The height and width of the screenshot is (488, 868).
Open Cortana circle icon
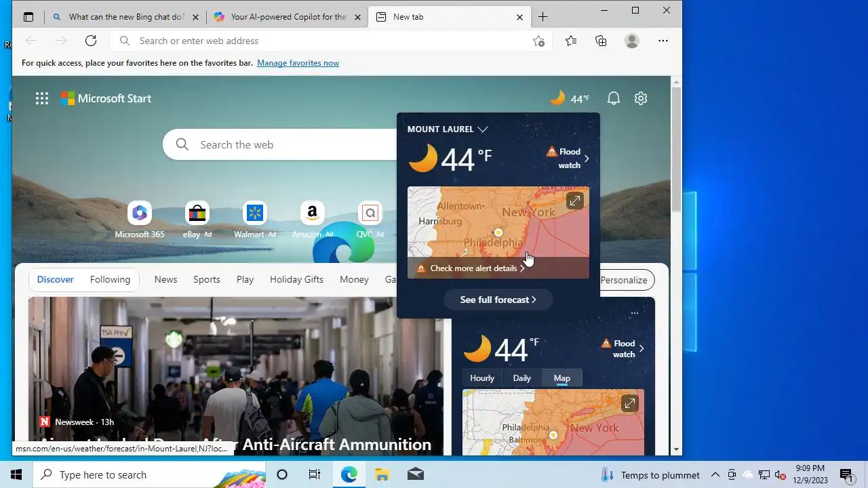(282, 474)
